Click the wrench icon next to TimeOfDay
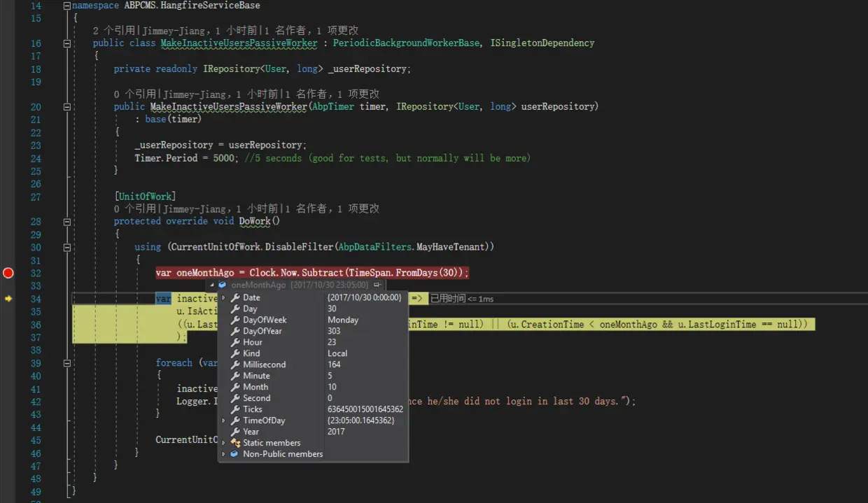The image size is (868, 503). click(x=235, y=420)
